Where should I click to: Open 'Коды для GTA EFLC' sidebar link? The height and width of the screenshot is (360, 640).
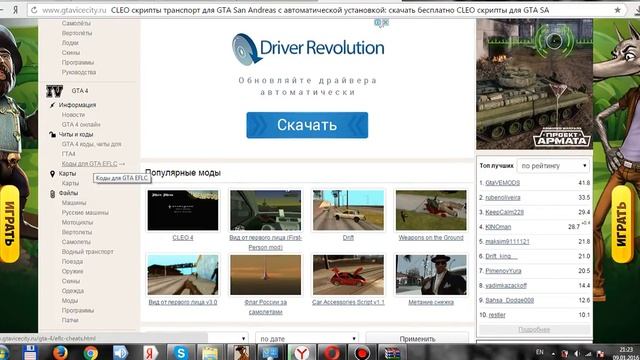pos(89,164)
